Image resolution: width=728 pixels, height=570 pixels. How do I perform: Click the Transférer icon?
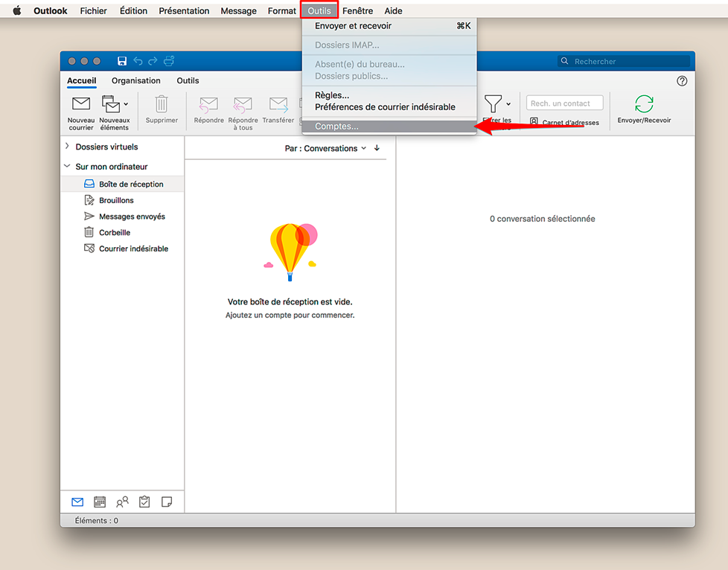(278, 105)
